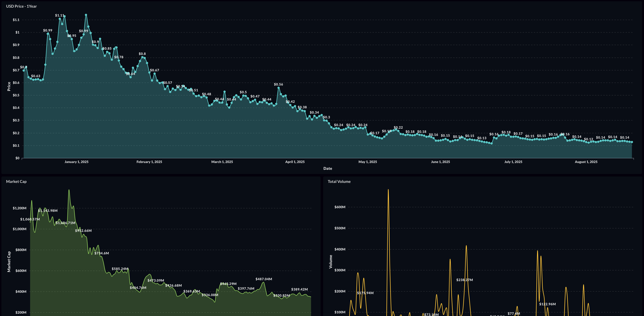Click the Date x-axis title
Viewport: 644px width, 316px height.
[328, 168]
